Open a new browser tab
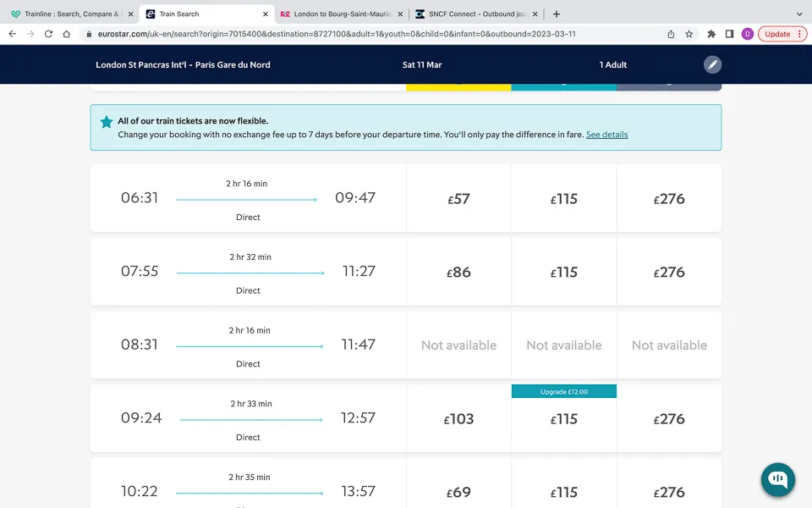812x508 pixels. [x=557, y=14]
